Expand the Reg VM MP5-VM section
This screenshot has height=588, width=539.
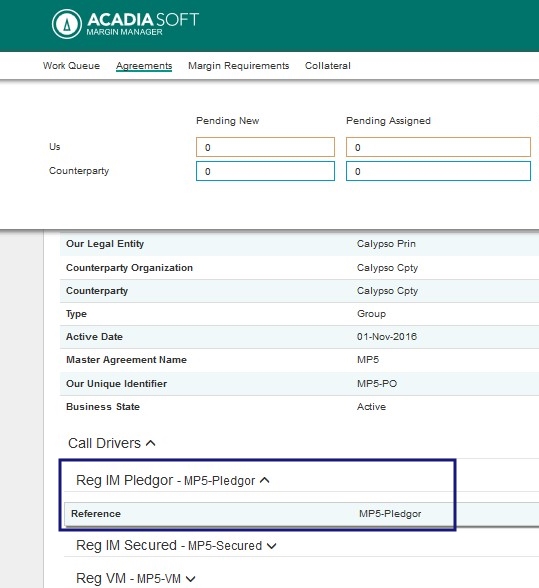click(191, 579)
